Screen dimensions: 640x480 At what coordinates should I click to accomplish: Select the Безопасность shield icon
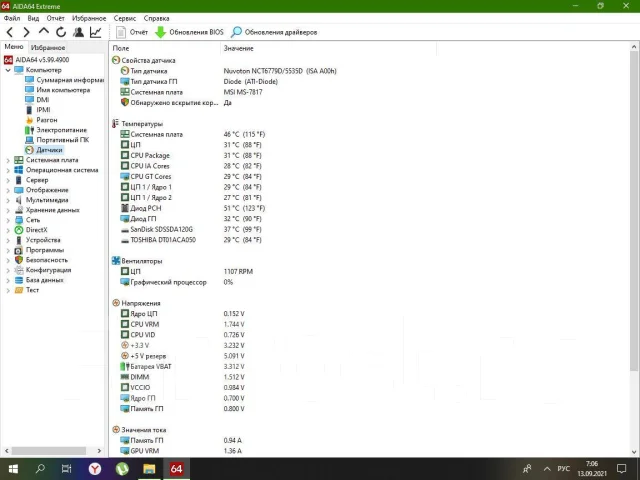tap(19, 260)
